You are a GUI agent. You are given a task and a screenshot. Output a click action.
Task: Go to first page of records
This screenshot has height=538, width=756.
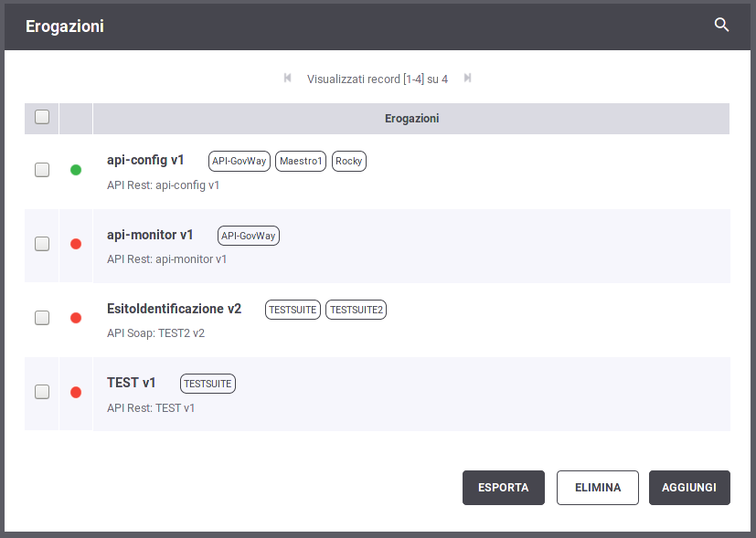(288, 79)
